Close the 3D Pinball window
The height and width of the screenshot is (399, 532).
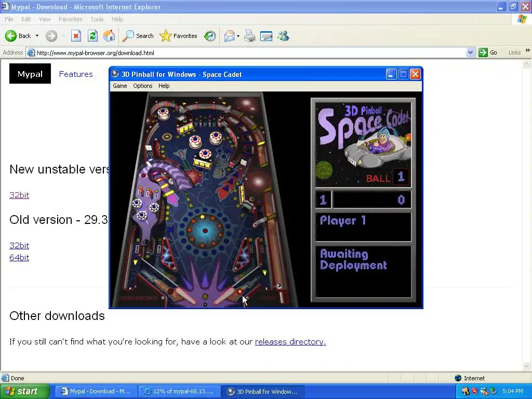pyautogui.click(x=415, y=74)
